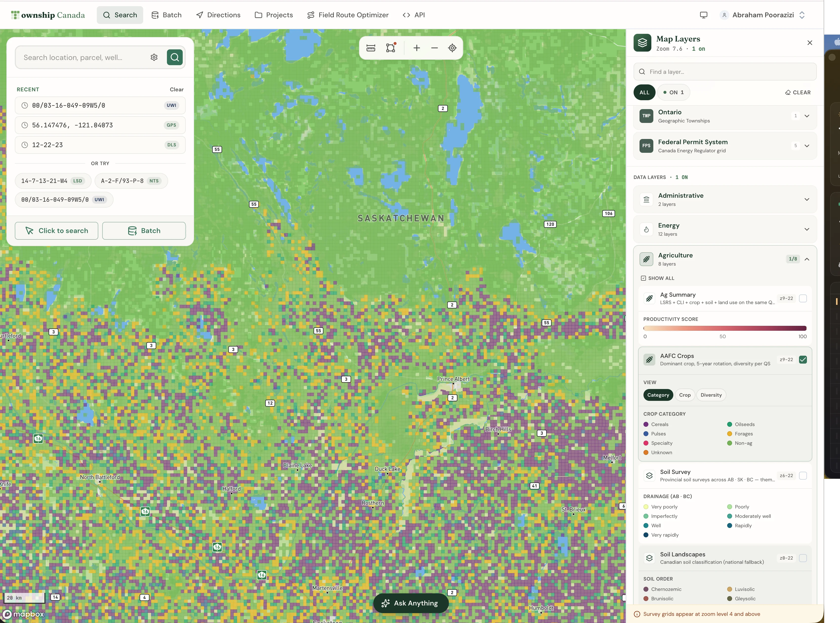Click the Soil Landscapes layers icon
This screenshot has width=840, height=623.
click(x=649, y=558)
